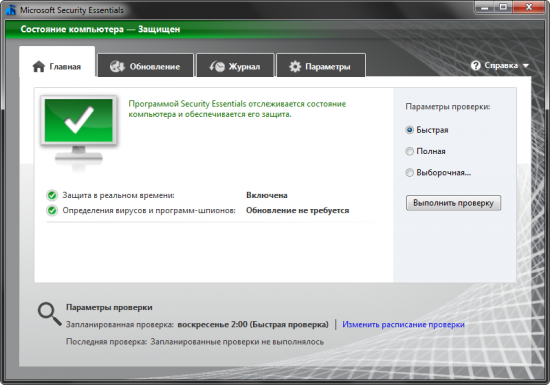Screen dimensions: 550x385
Task: Click virus definitions green check icon
Action: pyautogui.click(x=52, y=210)
